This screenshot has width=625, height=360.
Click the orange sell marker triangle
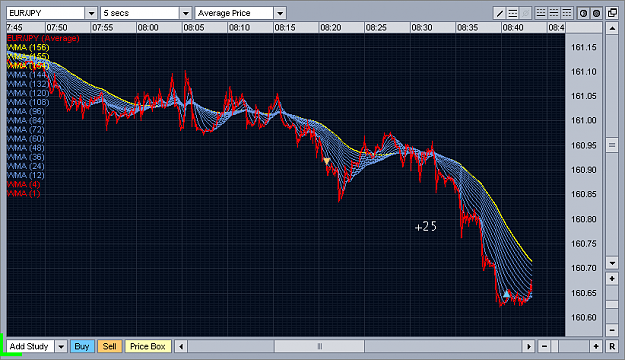[x=326, y=161]
